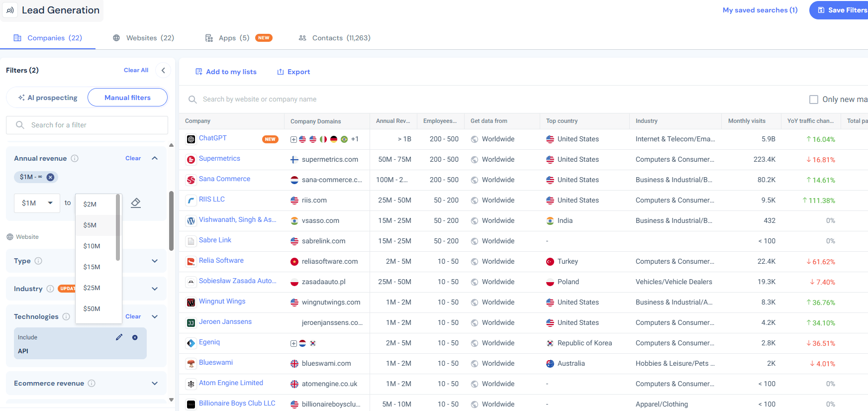Collapse the filters panel with the arrow button

point(163,70)
